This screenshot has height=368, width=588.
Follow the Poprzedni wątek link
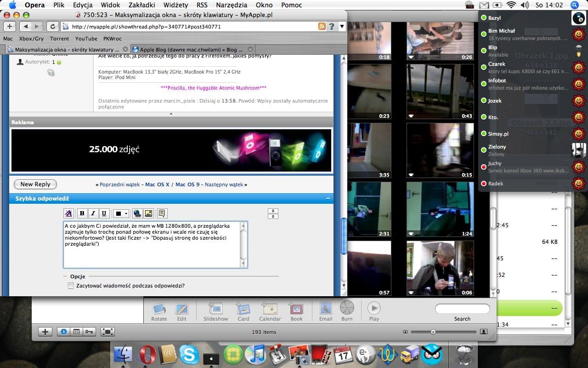(x=119, y=184)
